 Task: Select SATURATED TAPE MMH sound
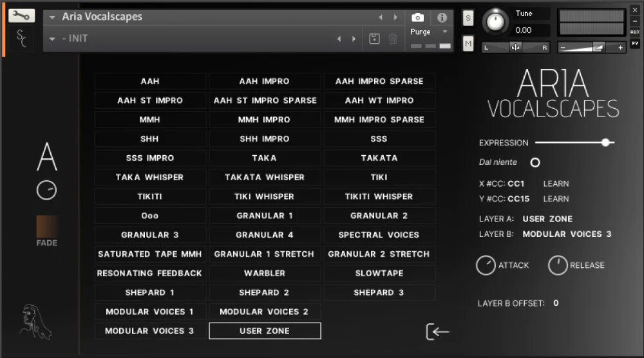click(x=150, y=254)
